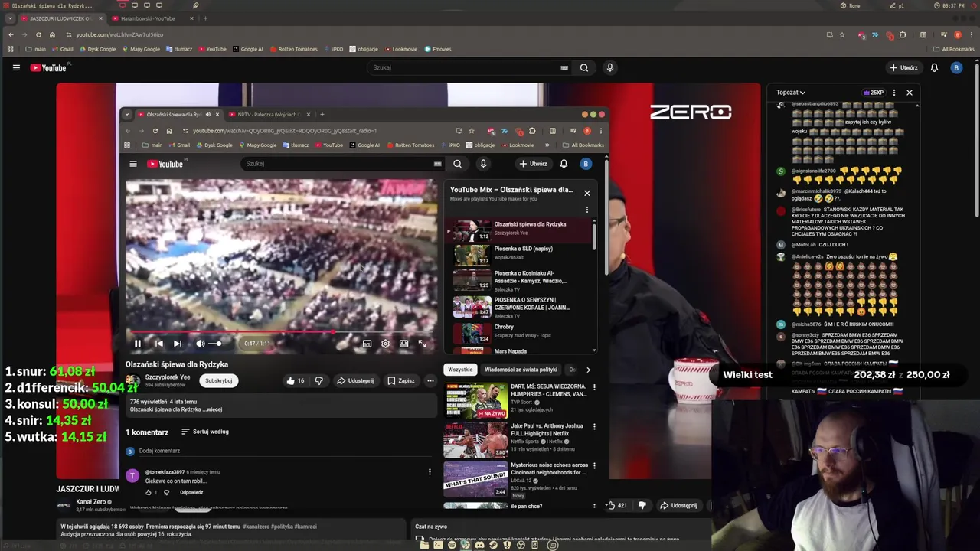Open the tłumacz bookmark
This screenshot has width=980, height=551.
[179, 49]
